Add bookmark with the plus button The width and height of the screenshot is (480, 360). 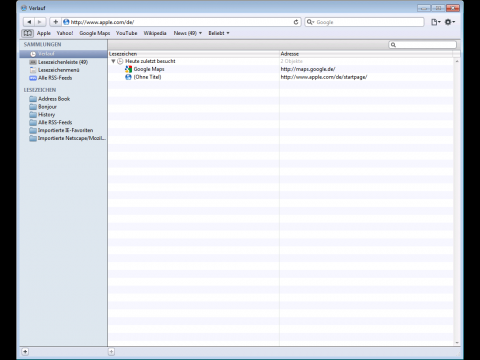coord(55,22)
